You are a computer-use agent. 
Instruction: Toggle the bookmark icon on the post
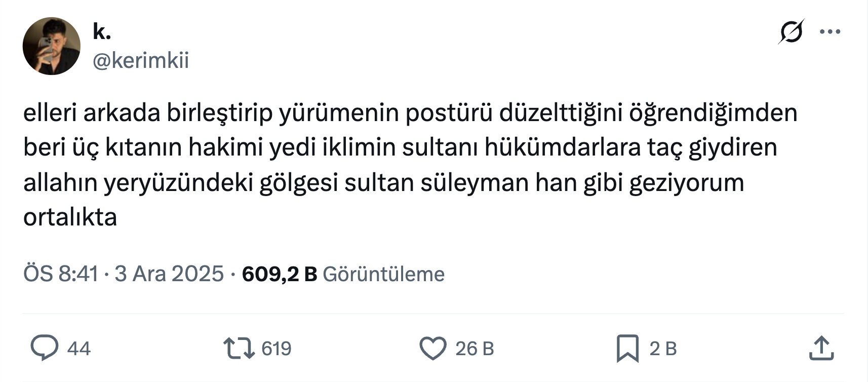pyautogui.click(x=627, y=349)
